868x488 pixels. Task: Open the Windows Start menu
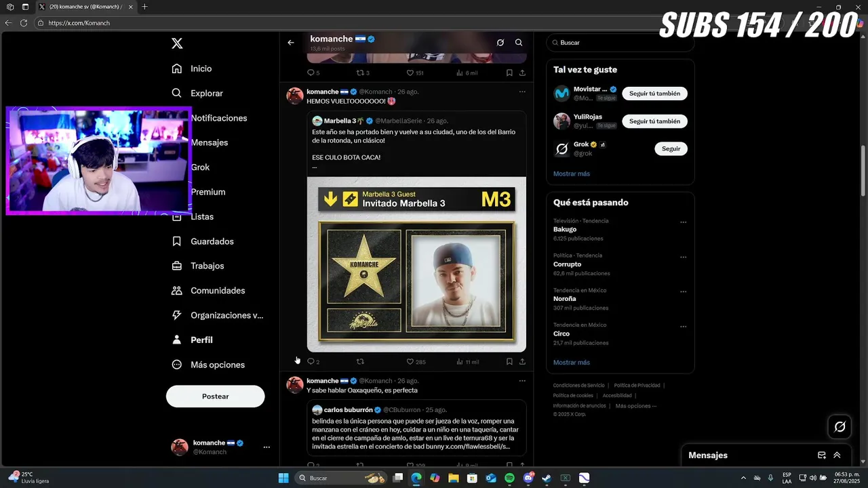tap(283, 478)
